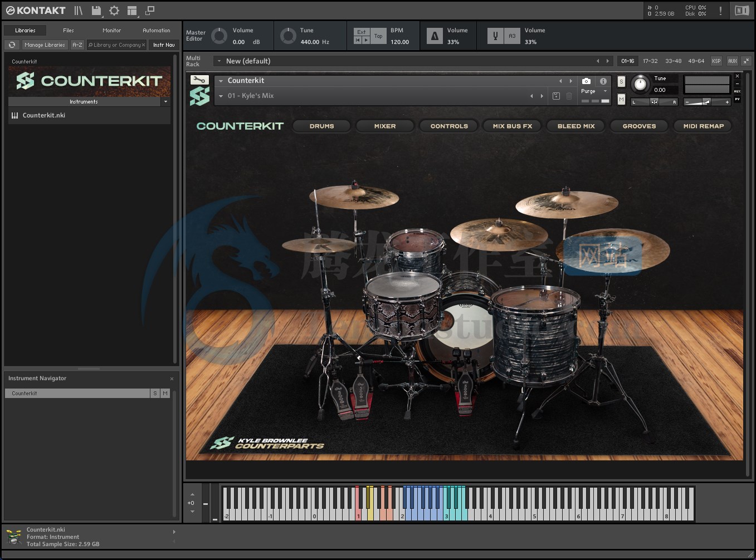This screenshot has height=560, width=756.
Task: Open the MIXER page
Action: pyautogui.click(x=385, y=126)
